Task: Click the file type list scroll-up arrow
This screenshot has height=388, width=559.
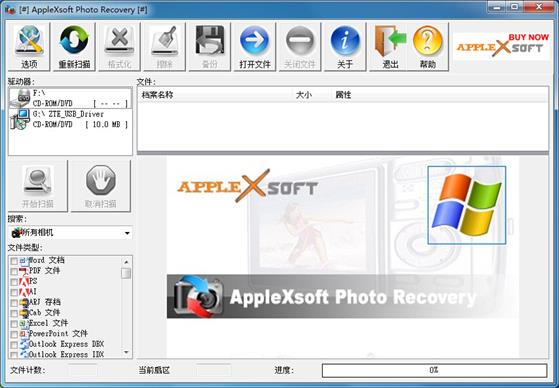Action: point(126,262)
